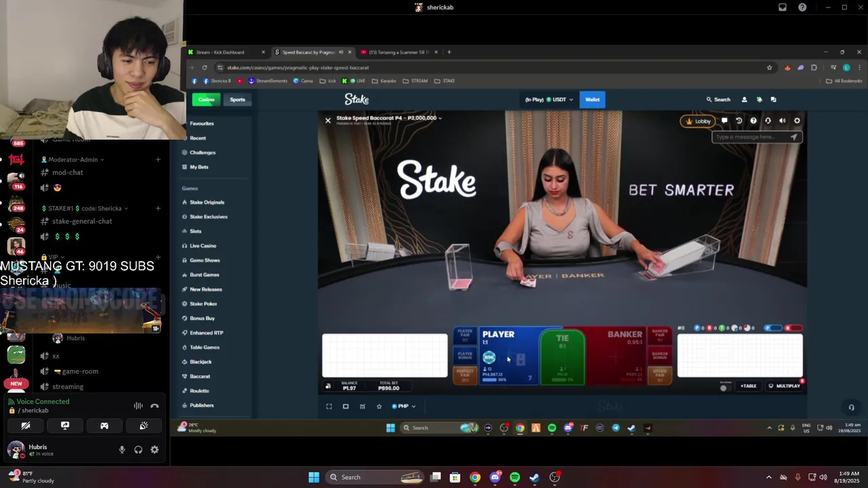Open the game help question mark icon

pyautogui.click(x=753, y=121)
